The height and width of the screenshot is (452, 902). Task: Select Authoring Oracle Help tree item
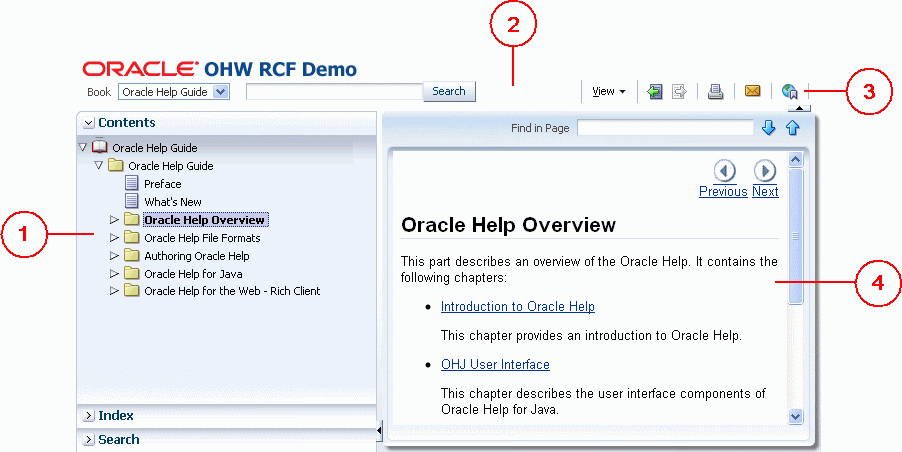197,256
